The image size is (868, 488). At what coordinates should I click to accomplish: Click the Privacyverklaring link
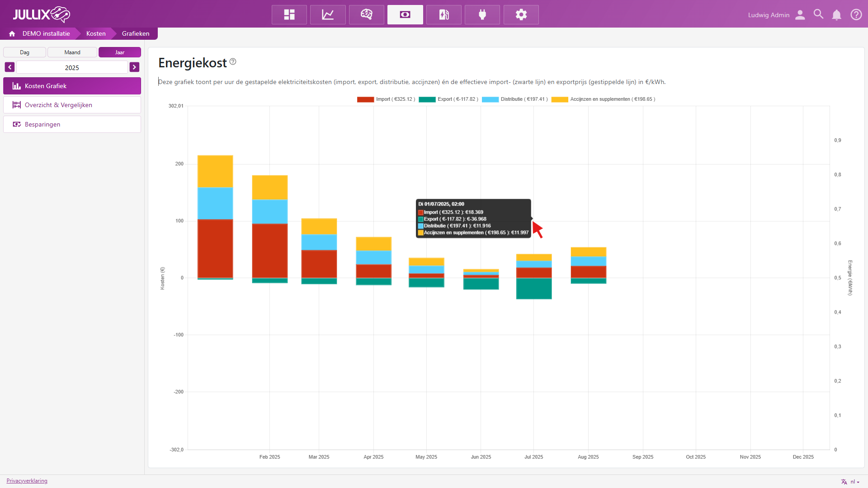tap(27, 481)
